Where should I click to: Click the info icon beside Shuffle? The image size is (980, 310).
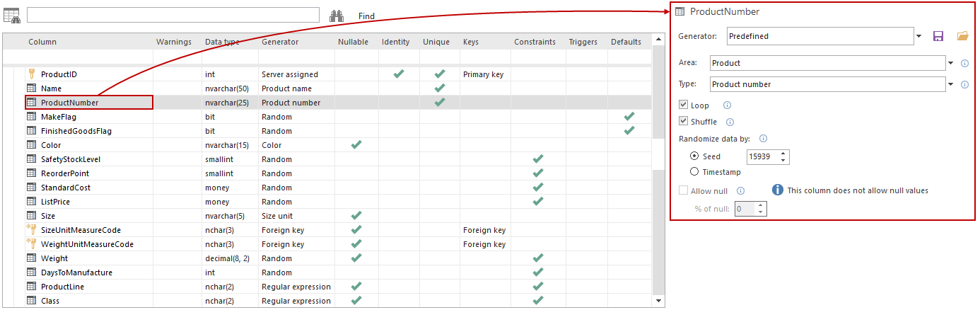[730, 122]
